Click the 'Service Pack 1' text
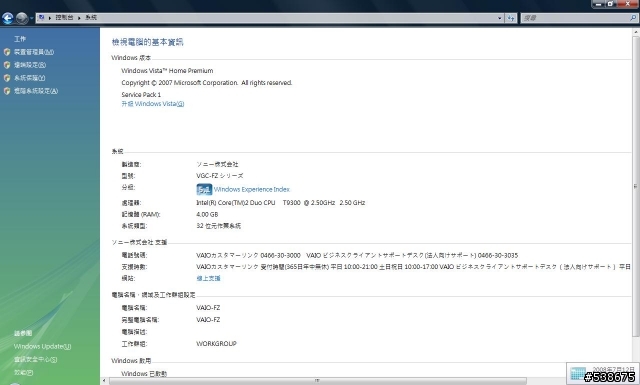The image size is (640, 385). click(x=141, y=95)
